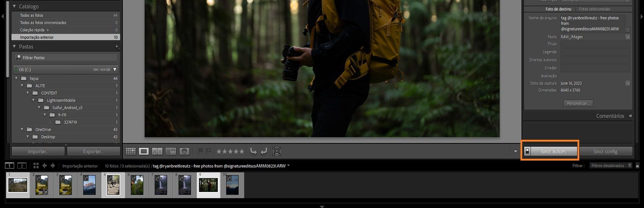Image resolution: width=644 pixels, height=208 pixels.
Task: Switch to Fotos selecionadas tab
Action: point(594,9)
